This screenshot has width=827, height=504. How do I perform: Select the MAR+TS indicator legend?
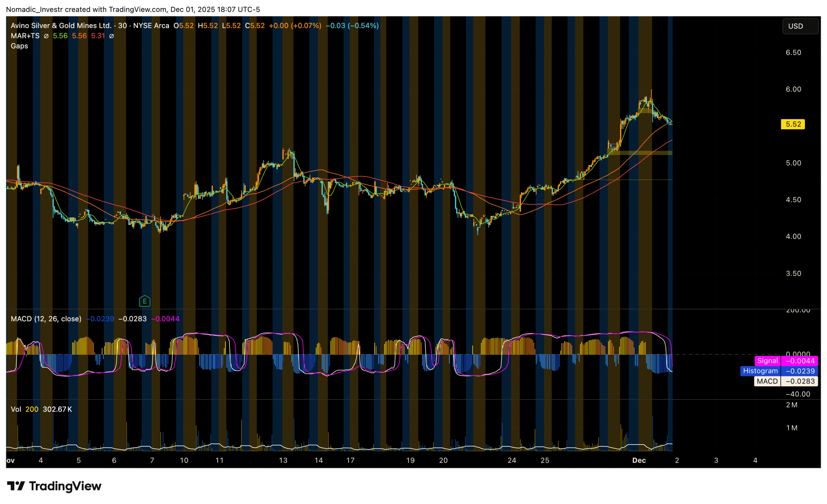click(x=25, y=36)
